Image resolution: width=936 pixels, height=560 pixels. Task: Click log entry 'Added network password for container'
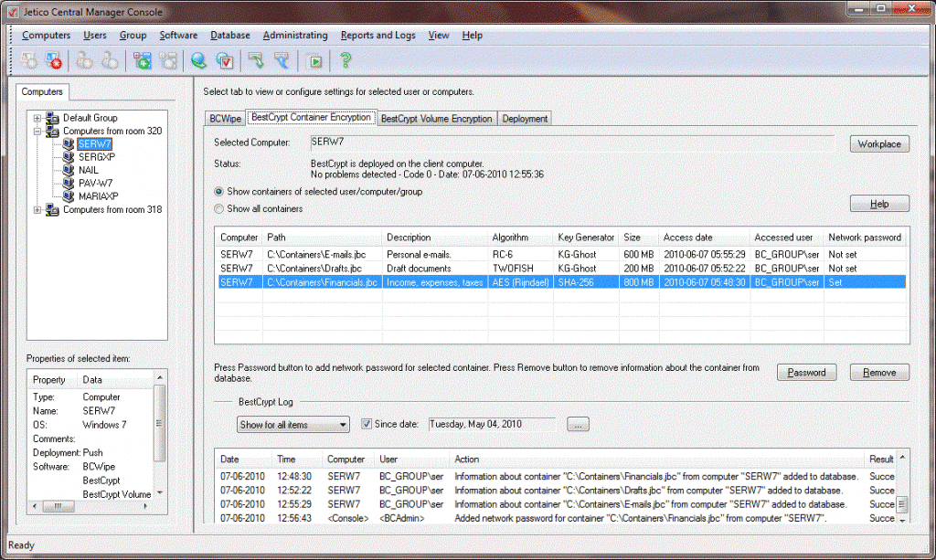point(557,518)
